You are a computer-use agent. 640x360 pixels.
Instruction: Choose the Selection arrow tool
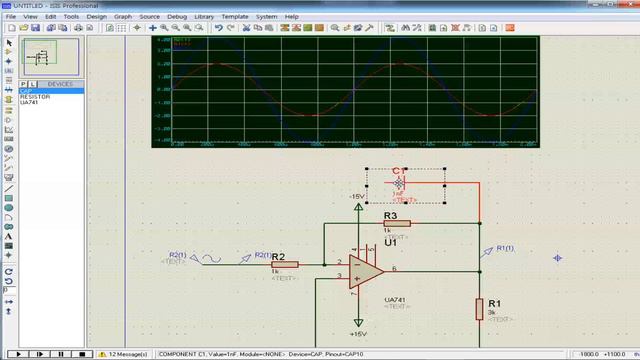pyautogui.click(x=9, y=43)
